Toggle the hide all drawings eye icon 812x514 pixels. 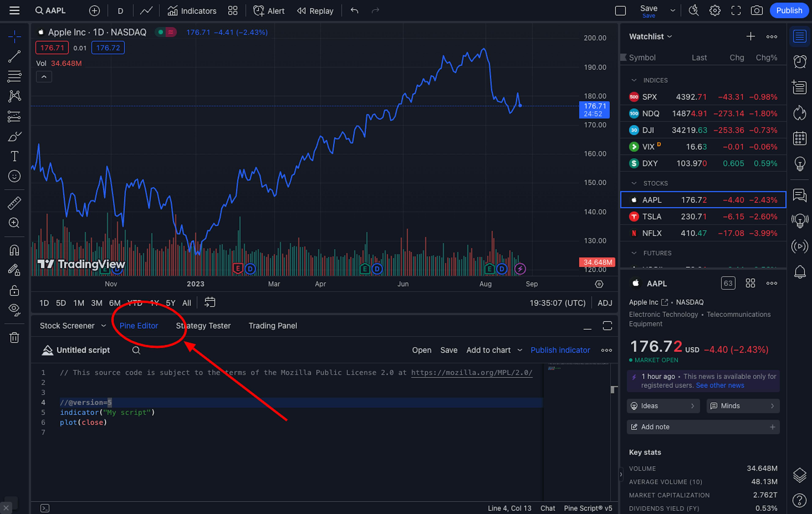[x=14, y=309]
